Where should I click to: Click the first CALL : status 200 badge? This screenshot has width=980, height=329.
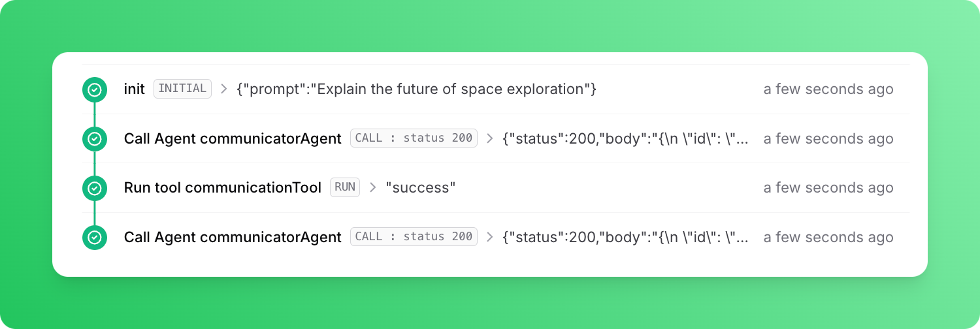pos(414,138)
